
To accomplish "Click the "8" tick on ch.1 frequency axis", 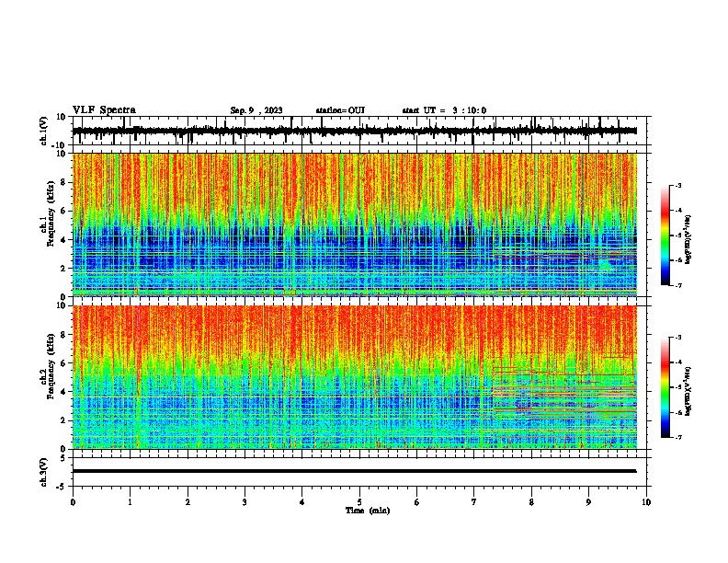I will coord(63,182).
